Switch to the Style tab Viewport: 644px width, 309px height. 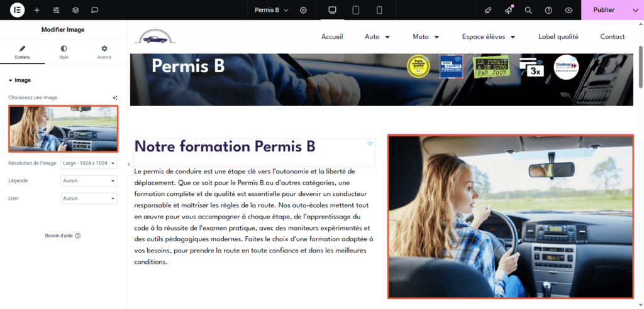(64, 52)
